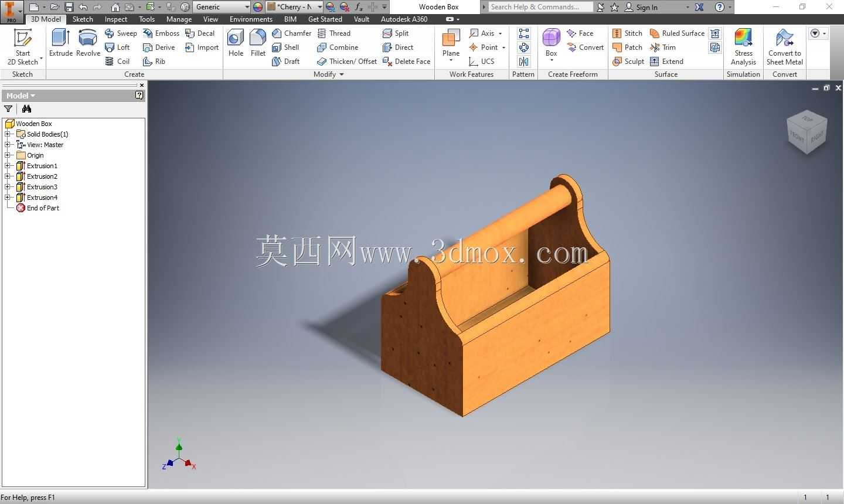Select the Hole tool
844x504 pixels.
pos(236,43)
